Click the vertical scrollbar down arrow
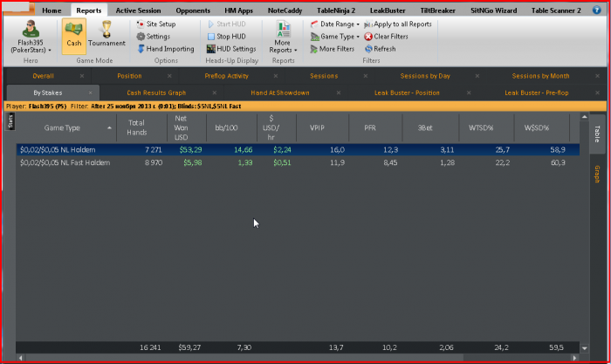611x364 pixels. pyautogui.click(x=584, y=348)
